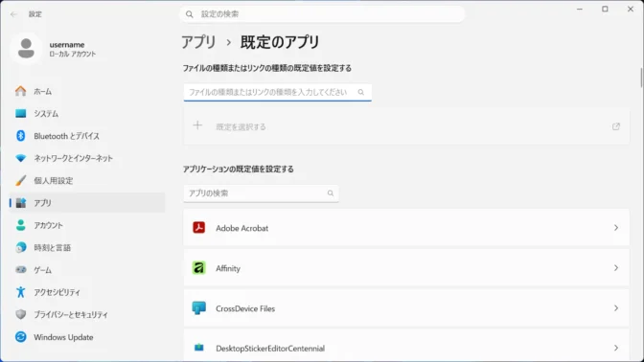Screen dimensions: 644x362
Task: Click the Home (ホーム) house icon
Action: click(x=20, y=91)
